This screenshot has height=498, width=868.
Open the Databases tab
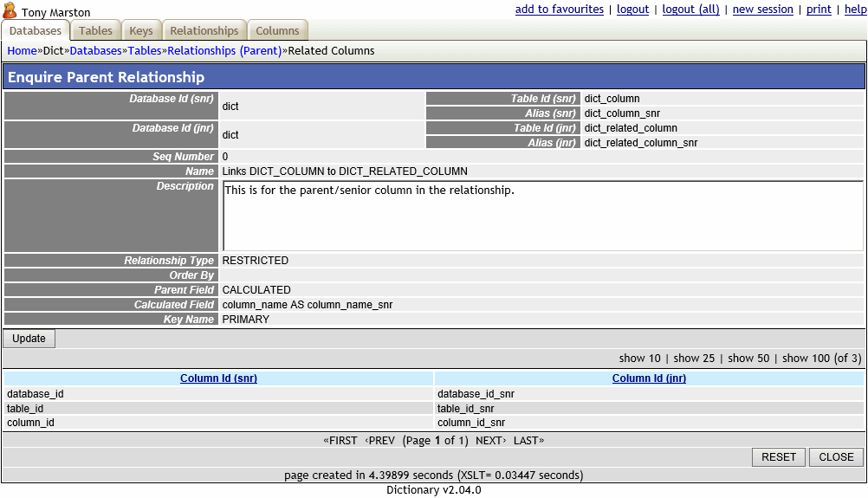point(36,31)
